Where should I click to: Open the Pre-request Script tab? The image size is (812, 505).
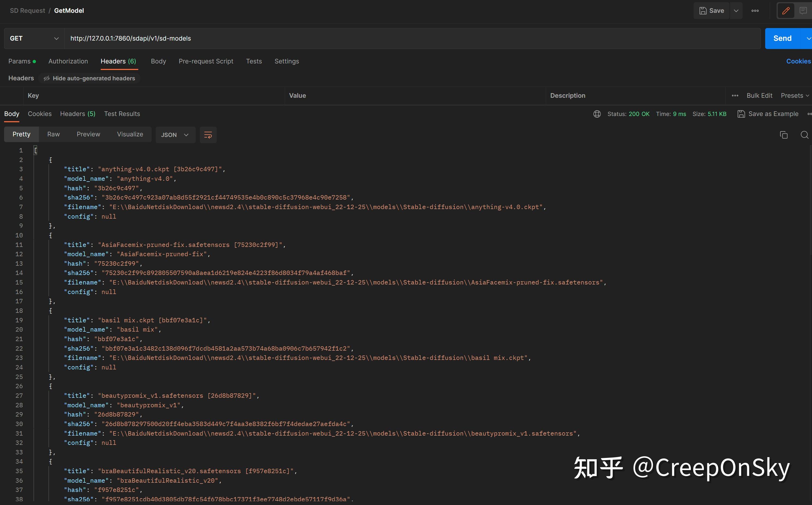pos(206,61)
